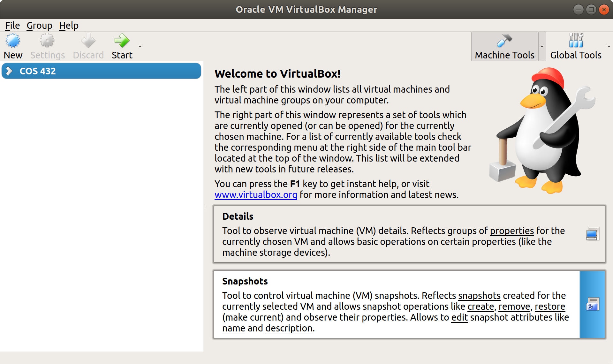Click the description link
Viewport: 613px width, 364px height.
[x=289, y=328]
